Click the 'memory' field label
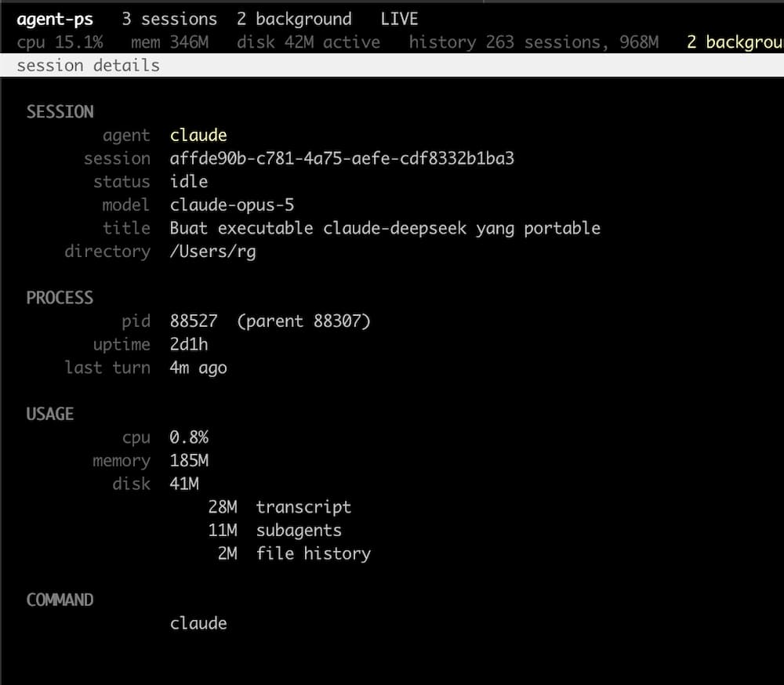The width and height of the screenshot is (784, 685). [x=122, y=461]
